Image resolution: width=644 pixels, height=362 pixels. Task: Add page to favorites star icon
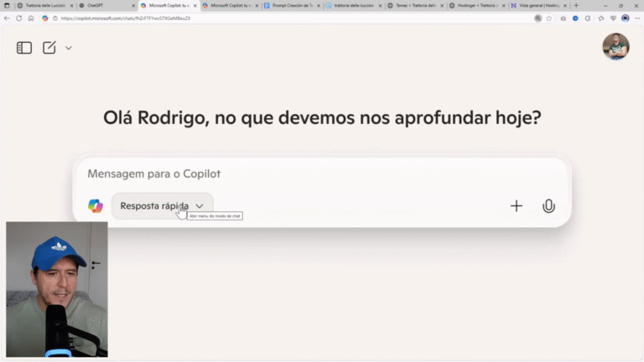click(x=548, y=18)
